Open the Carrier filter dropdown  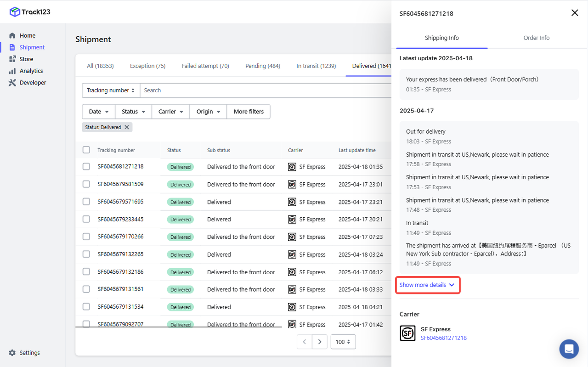[x=170, y=112]
